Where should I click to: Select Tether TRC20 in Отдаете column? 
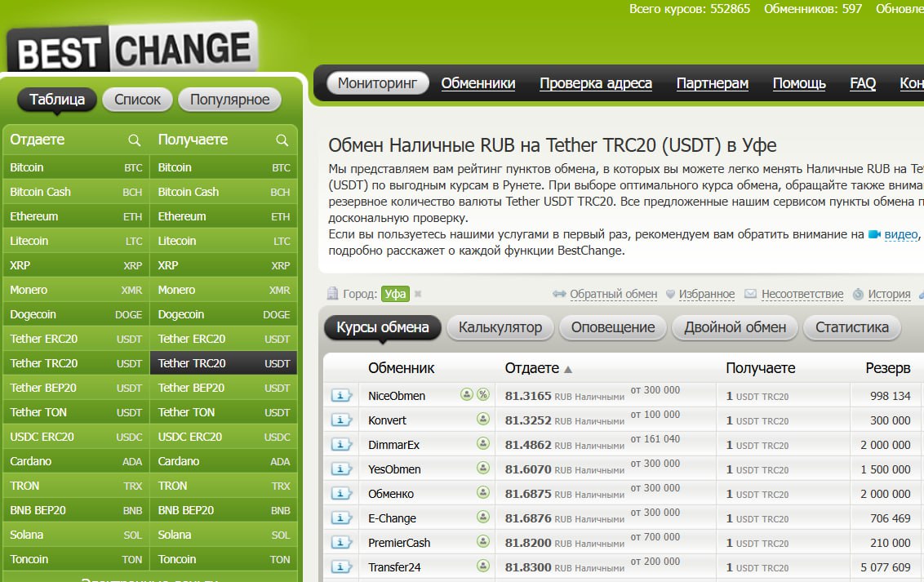click(x=76, y=363)
